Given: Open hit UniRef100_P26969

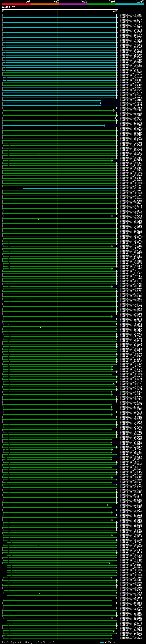Looking at the screenshot, I should point(131,65).
